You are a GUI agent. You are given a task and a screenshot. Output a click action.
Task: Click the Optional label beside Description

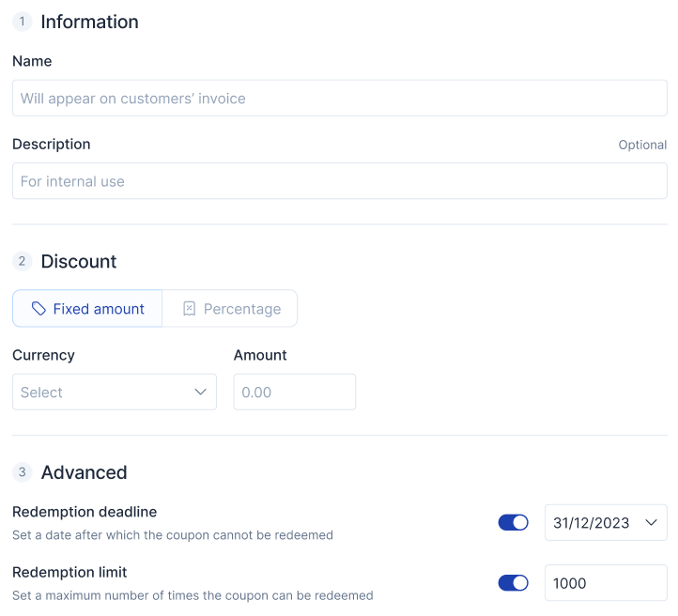[x=642, y=145]
